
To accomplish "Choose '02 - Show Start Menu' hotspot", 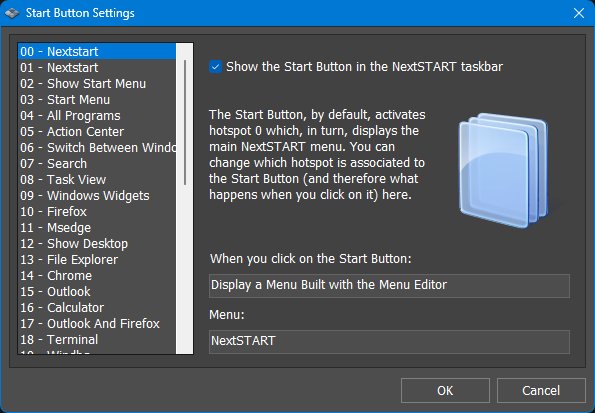I will pyautogui.click(x=97, y=83).
